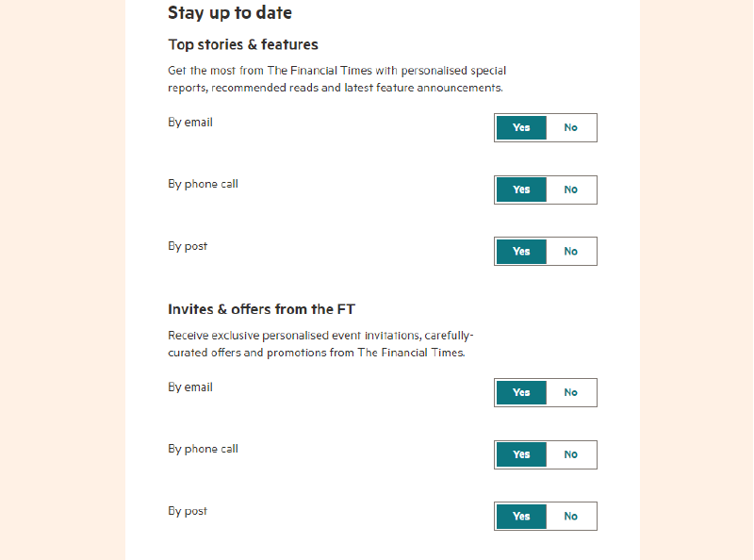Select Yes for Top stories by email
Screen dimensions: 754x560
[521, 128]
